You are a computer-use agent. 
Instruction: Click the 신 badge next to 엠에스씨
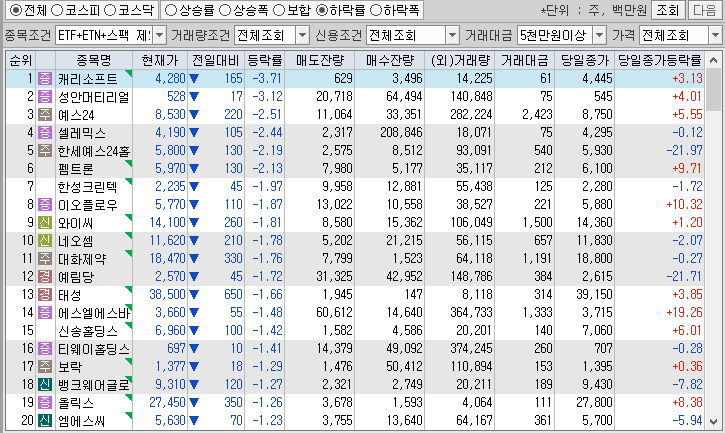click(x=45, y=421)
